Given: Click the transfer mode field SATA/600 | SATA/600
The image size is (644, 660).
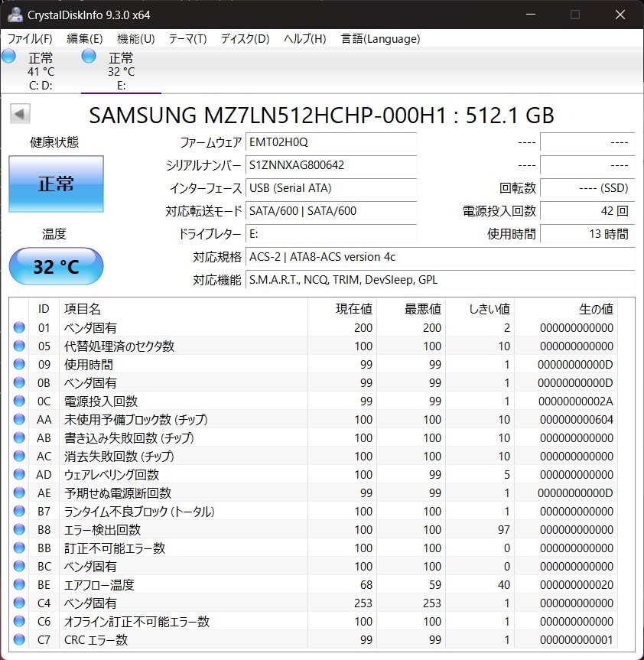Looking at the screenshot, I should click(x=331, y=210).
